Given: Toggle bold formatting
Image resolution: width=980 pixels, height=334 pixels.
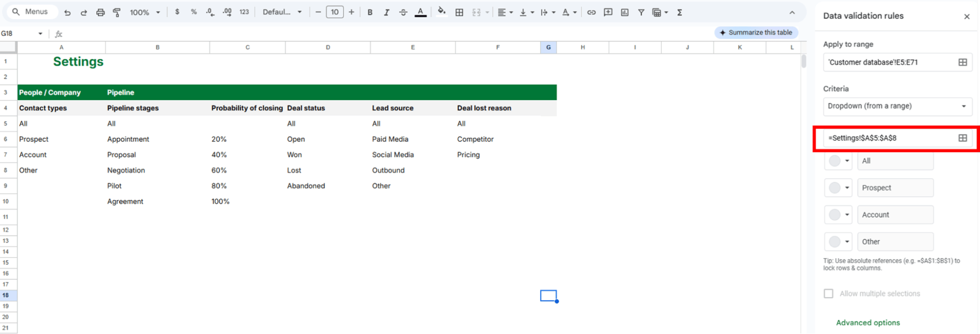Looking at the screenshot, I should (x=370, y=12).
